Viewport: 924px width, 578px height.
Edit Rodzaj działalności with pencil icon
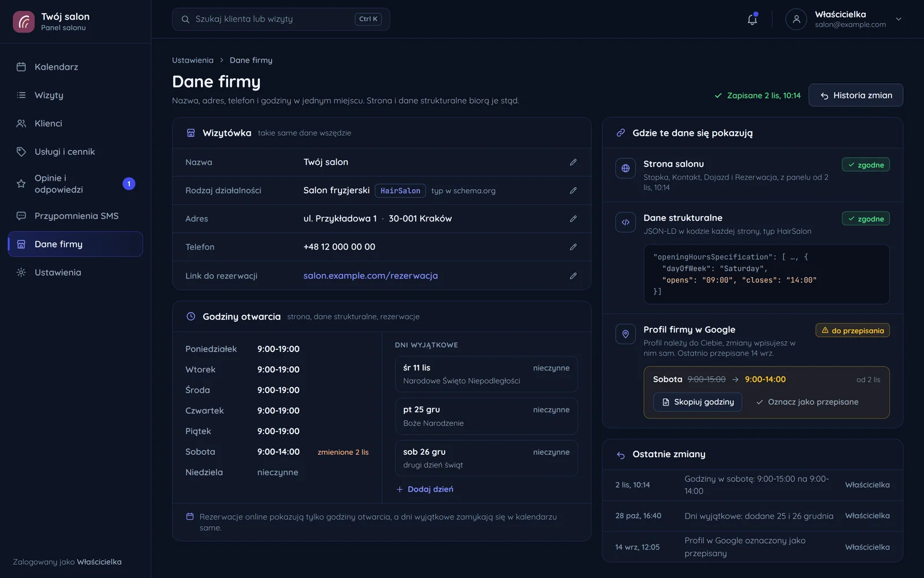pos(573,190)
